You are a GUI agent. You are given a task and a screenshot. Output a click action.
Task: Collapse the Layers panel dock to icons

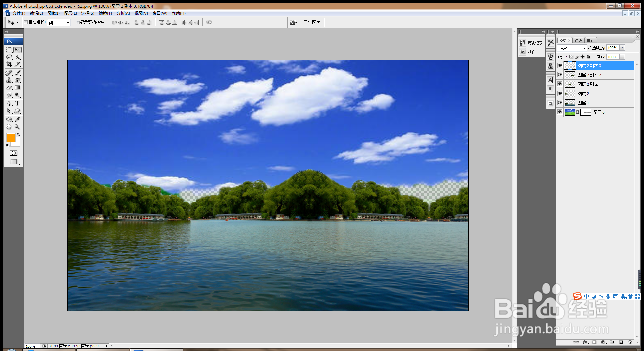click(x=637, y=32)
